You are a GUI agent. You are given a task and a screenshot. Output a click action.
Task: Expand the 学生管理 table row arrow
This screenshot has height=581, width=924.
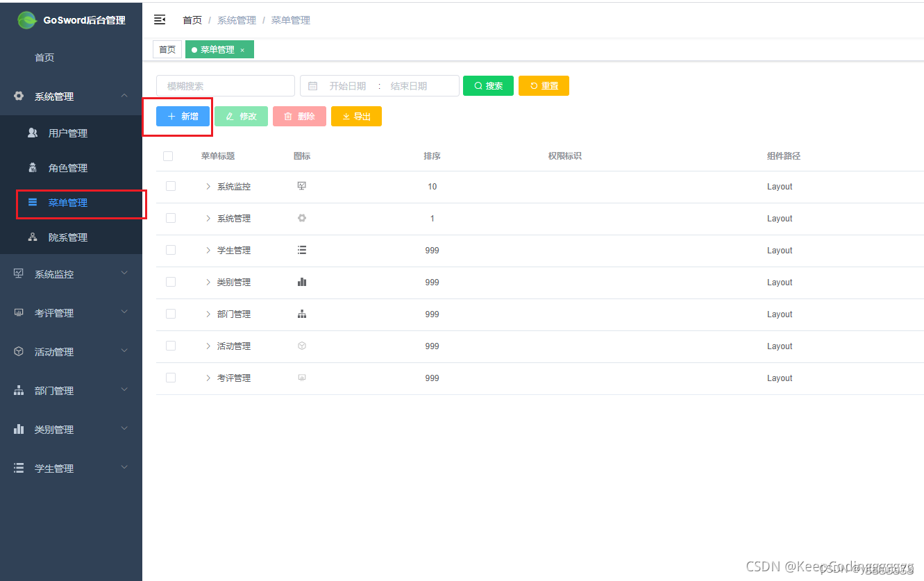tap(208, 250)
